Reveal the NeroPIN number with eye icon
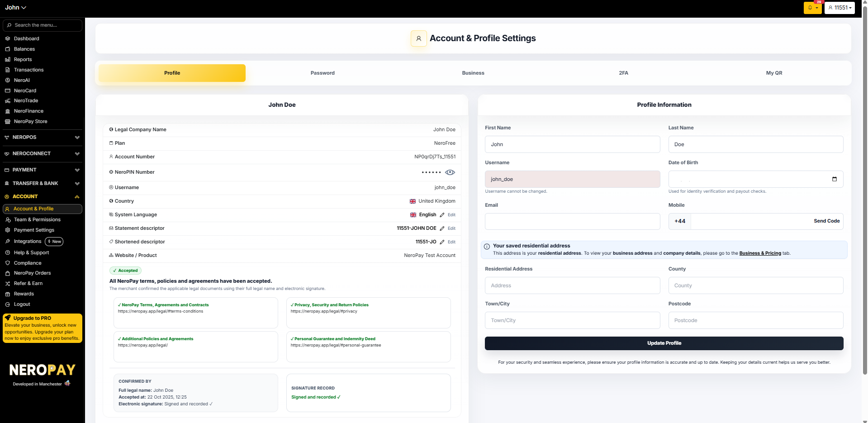This screenshot has height=423, width=868. 450,172
